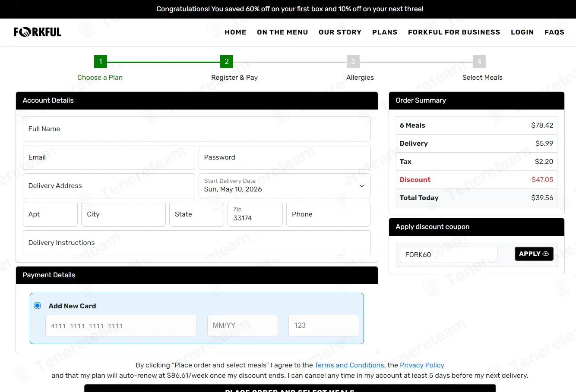This screenshot has height=392, width=576.
Task: Click the 6 Meals row price $78.42
Action: click(x=542, y=125)
